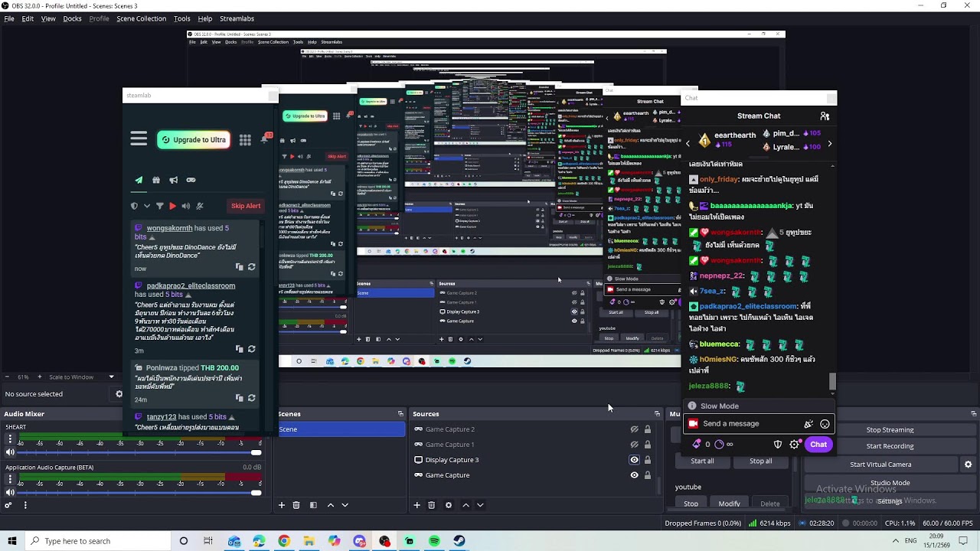Viewport: 980px width, 551px height.
Task: Adjust Application Audio Capture volume slider
Action: click(x=139, y=492)
